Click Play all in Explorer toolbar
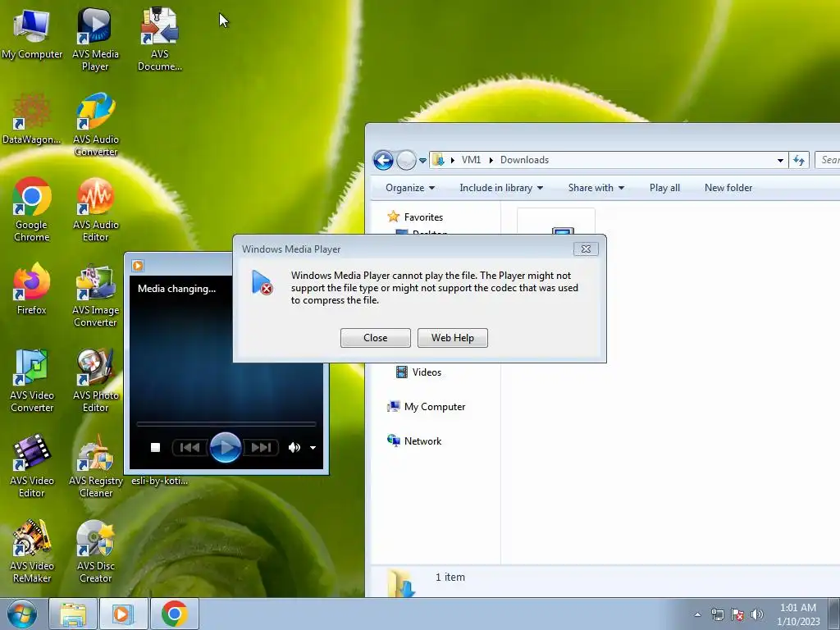The width and height of the screenshot is (840, 630). pyautogui.click(x=664, y=188)
